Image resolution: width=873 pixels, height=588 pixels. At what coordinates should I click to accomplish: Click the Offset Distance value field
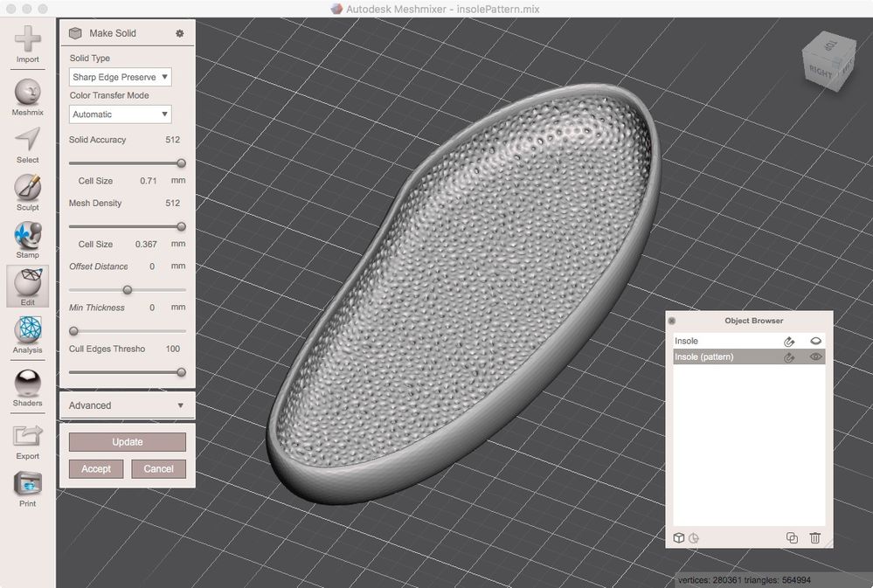tap(152, 266)
